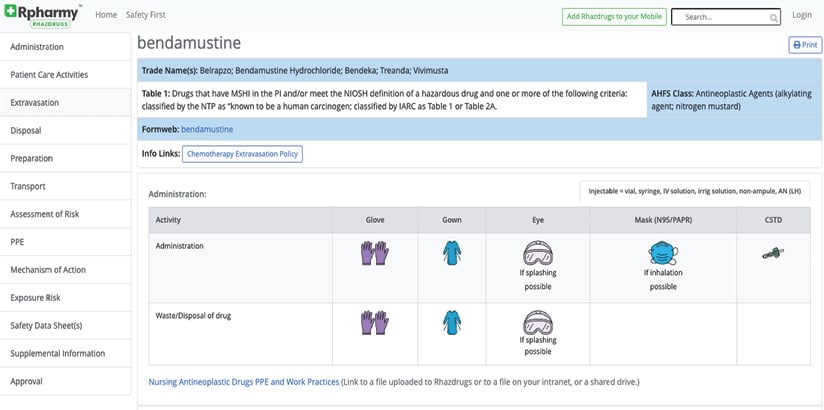
Task: Click the eye goggles icon in Administration row
Action: (538, 252)
